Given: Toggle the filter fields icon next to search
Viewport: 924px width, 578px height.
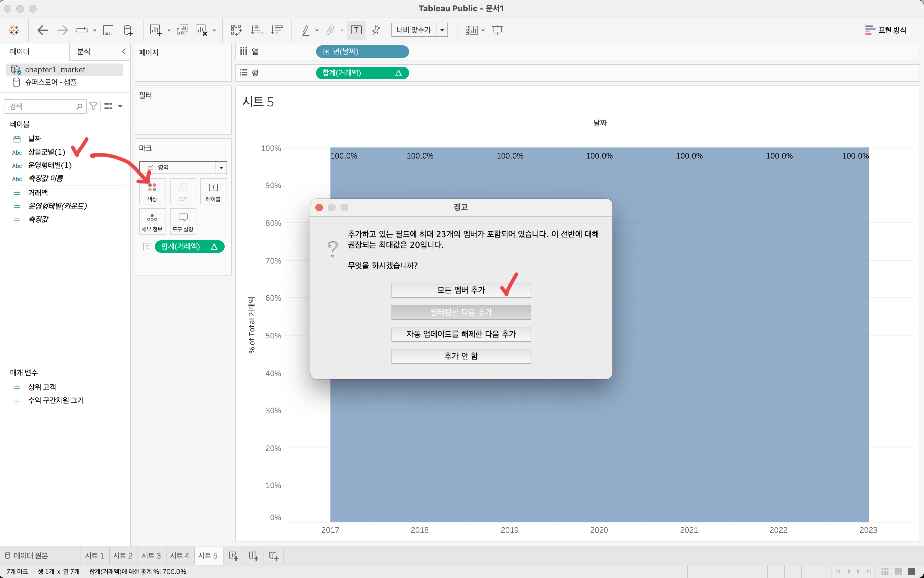Looking at the screenshot, I should pyautogui.click(x=93, y=106).
